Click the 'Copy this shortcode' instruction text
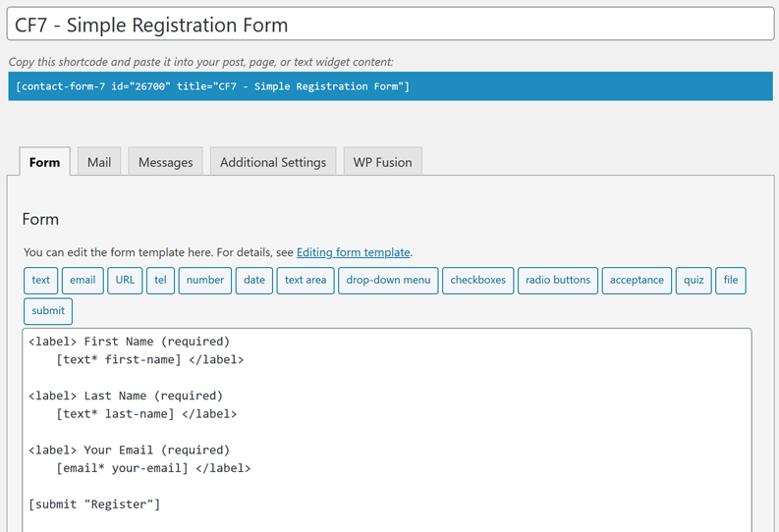The image size is (779, 532). 200,62
